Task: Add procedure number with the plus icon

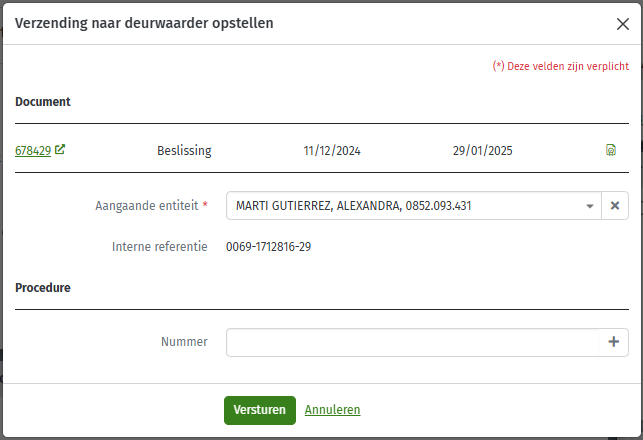Action: (x=613, y=342)
